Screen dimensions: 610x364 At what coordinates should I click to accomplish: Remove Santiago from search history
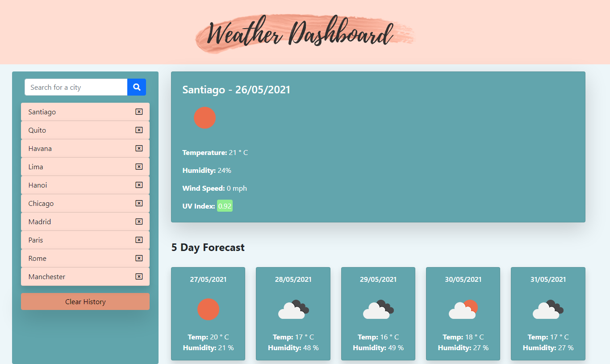point(139,112)
